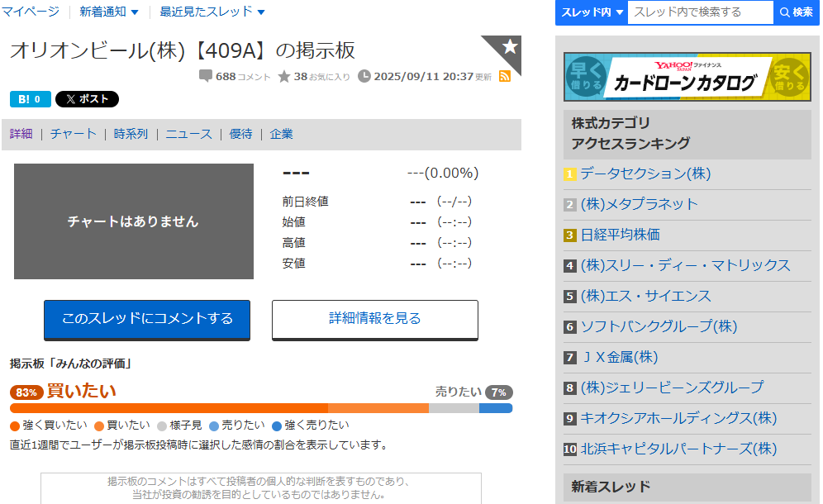The height and width of the screenshot is (504, 823).
Task: Switch to the 時系列 tab
Action: tap(131, 134)
